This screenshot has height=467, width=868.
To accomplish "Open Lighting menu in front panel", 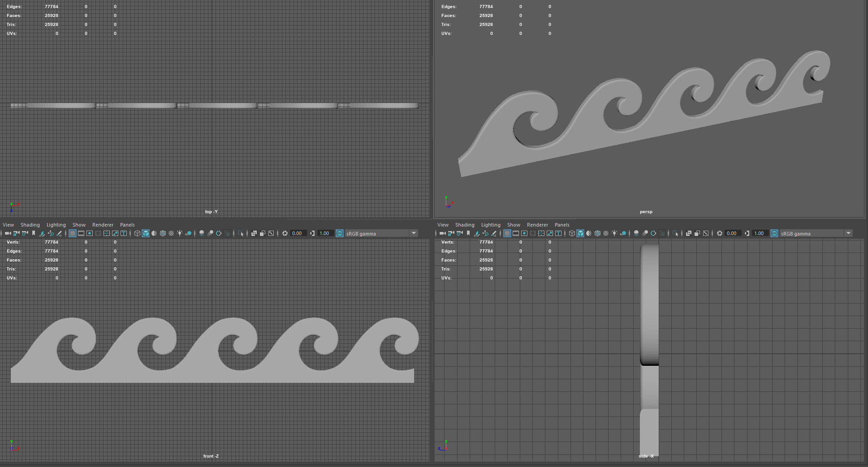I will (x=56, y=225).
